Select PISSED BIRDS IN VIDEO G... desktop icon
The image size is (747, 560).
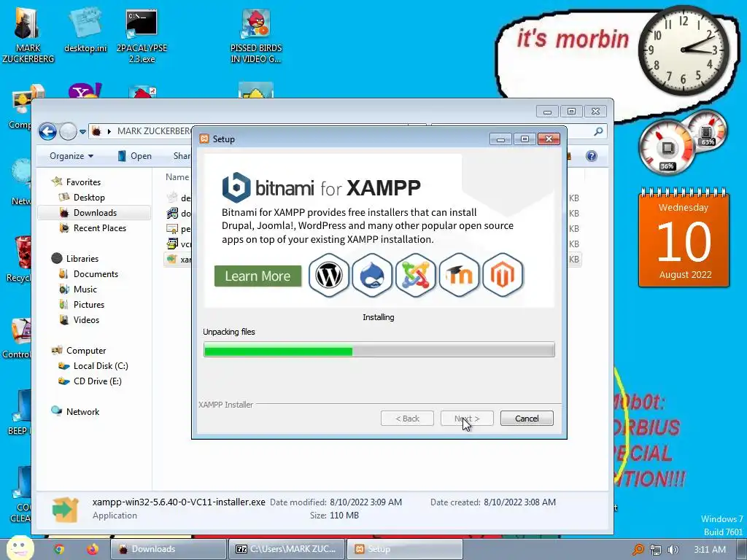pos(256,35)
